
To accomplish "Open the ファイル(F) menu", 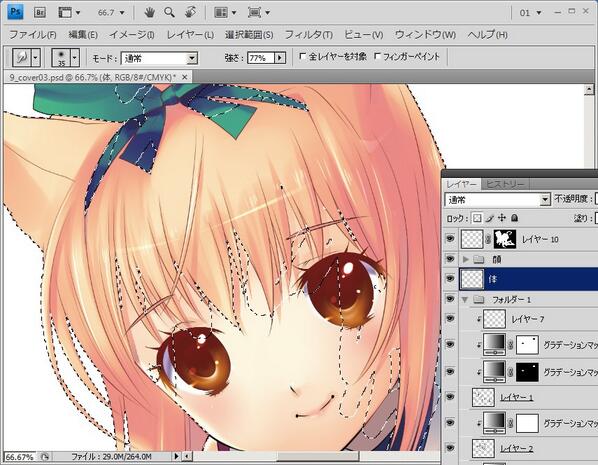I will [32, 35].
